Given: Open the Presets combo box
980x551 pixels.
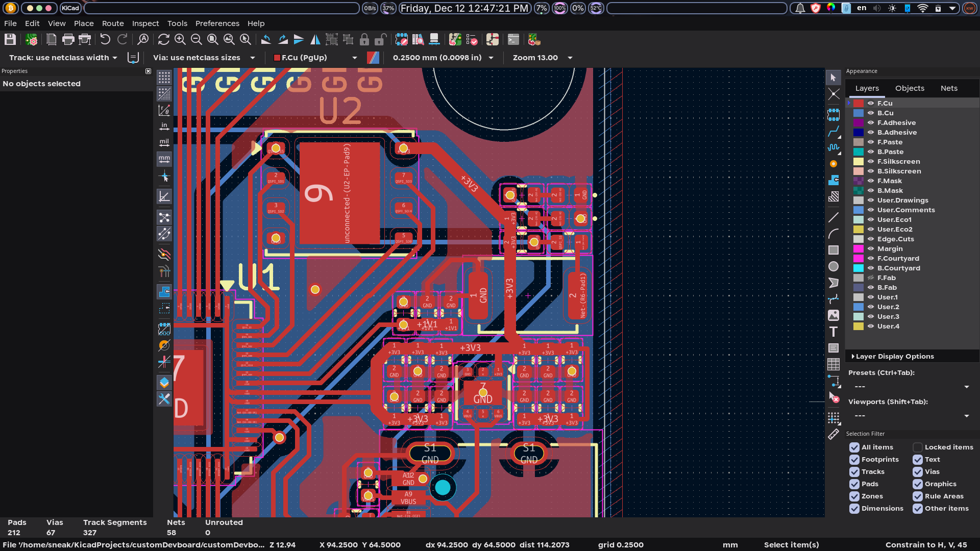Looking at the screenshot, I should point(910,387).
